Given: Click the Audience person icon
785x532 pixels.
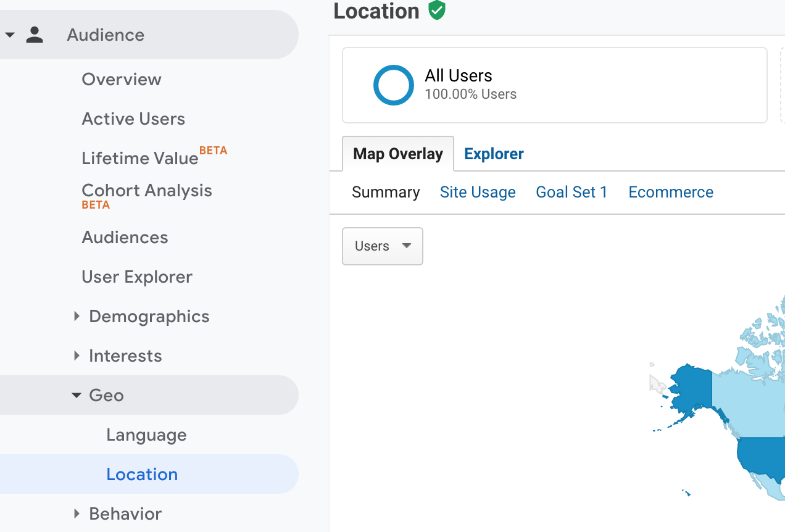Looking at the screenshot, I should tap(35, 35).
